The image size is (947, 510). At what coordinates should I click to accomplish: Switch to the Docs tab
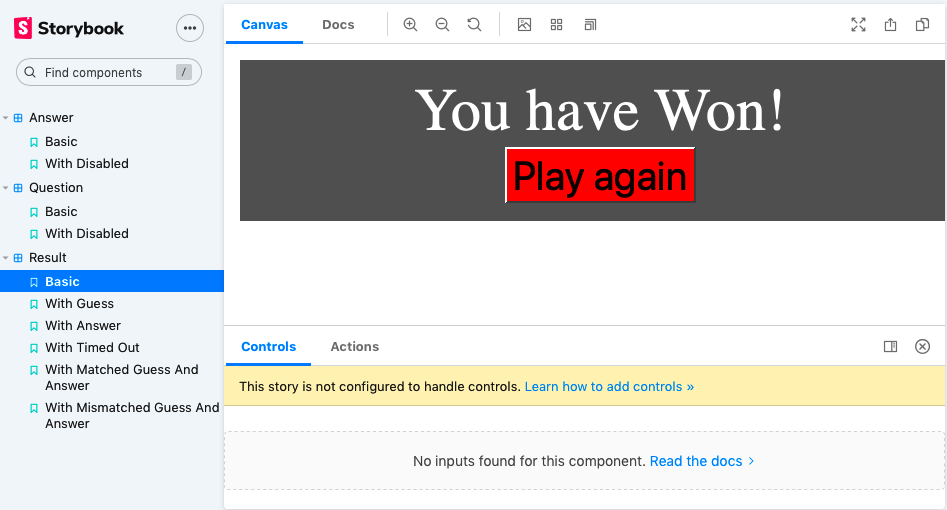point(338,25)
